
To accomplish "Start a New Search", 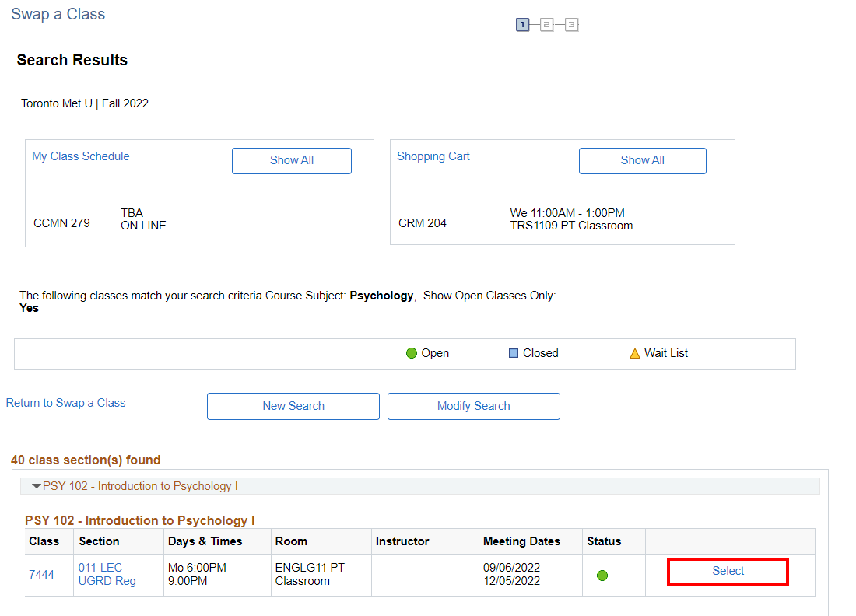I will click(293, 406).
